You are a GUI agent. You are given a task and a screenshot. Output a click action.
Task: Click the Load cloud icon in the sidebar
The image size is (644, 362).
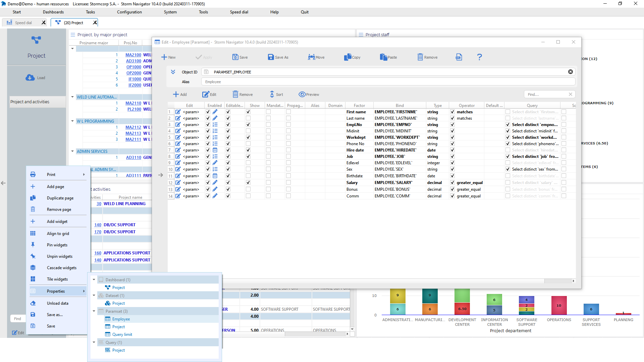30,77
